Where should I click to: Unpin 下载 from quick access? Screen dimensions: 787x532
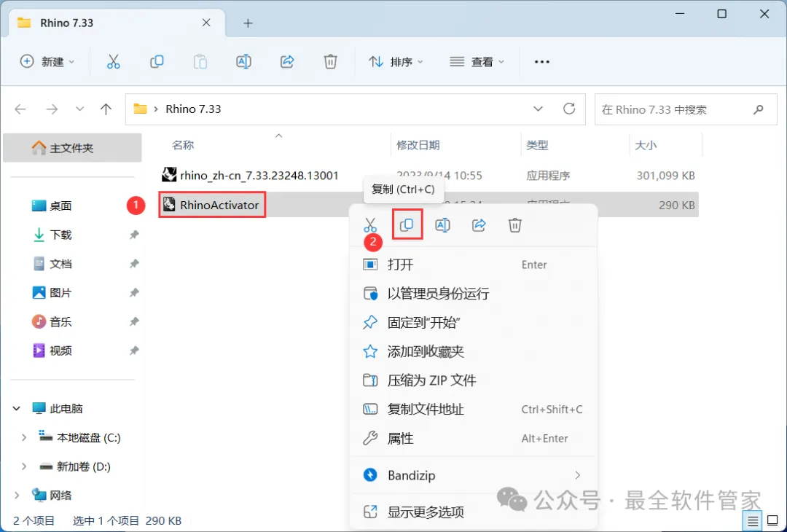134,235
